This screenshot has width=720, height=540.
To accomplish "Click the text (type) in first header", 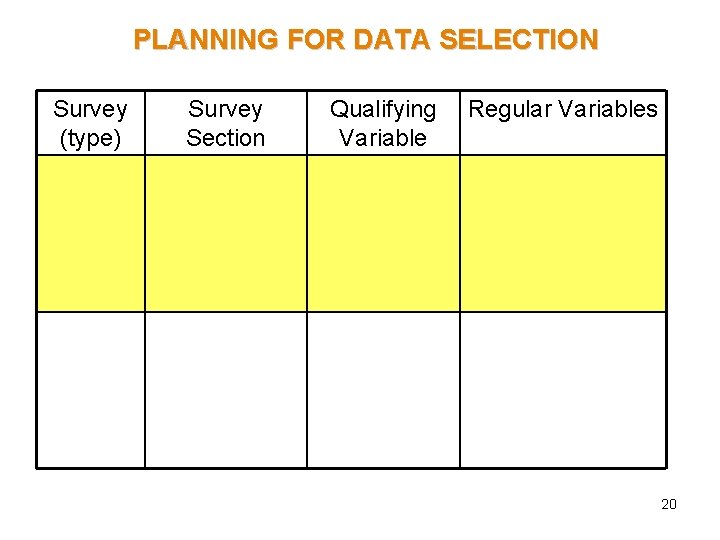I will [x=91, y=138].
